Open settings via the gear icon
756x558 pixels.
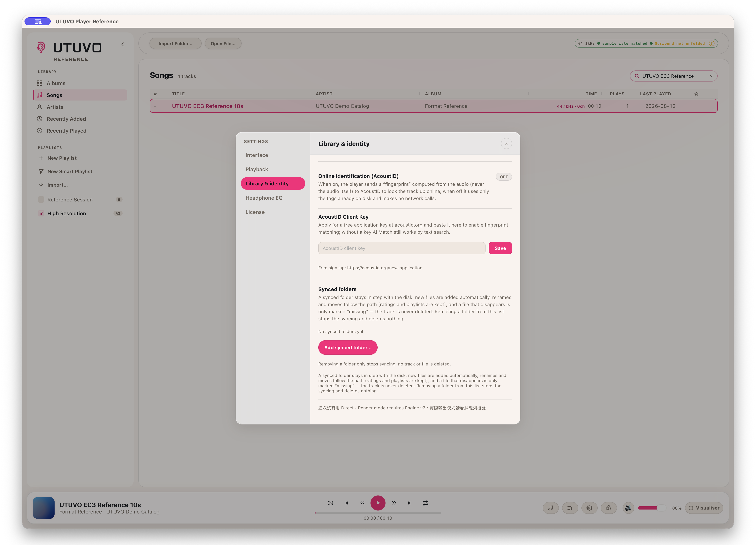point(589,508)
